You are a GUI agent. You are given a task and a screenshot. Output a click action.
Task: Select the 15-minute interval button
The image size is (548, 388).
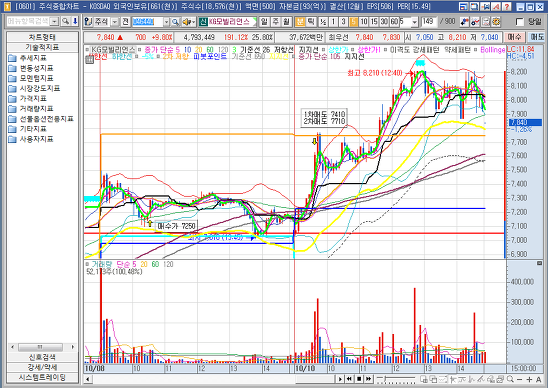pyautogui.click(x=374, y=22)
